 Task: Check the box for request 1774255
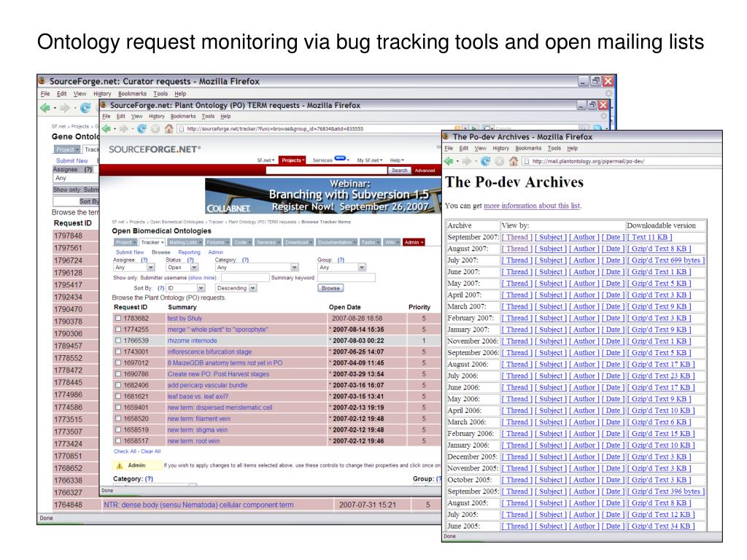[118, 329]
